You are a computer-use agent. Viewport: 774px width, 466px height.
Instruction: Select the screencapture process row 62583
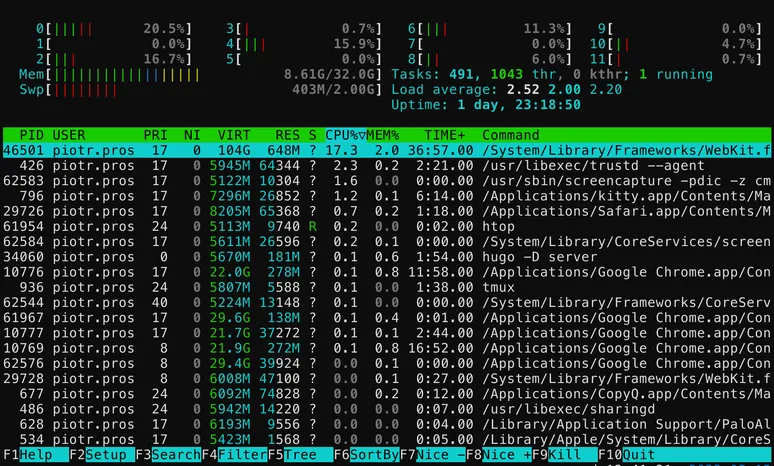[x=387, y=181]
